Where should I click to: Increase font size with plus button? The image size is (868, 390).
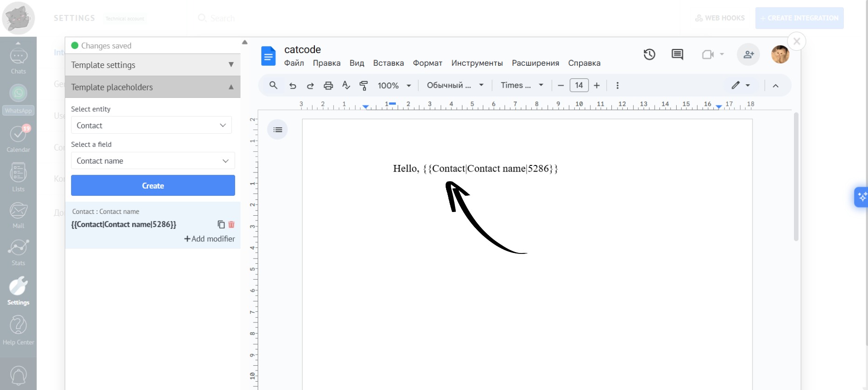597,85
